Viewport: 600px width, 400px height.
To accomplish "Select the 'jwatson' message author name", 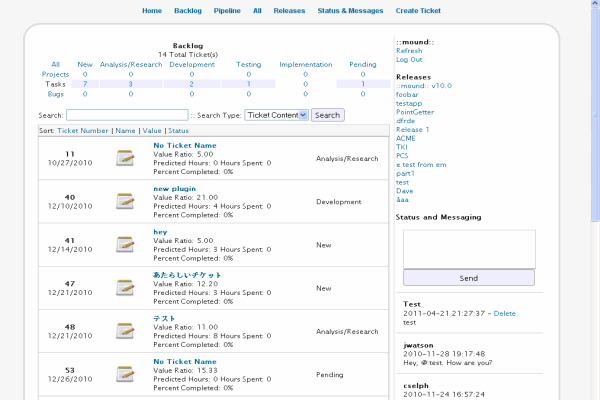I will 418,345.
